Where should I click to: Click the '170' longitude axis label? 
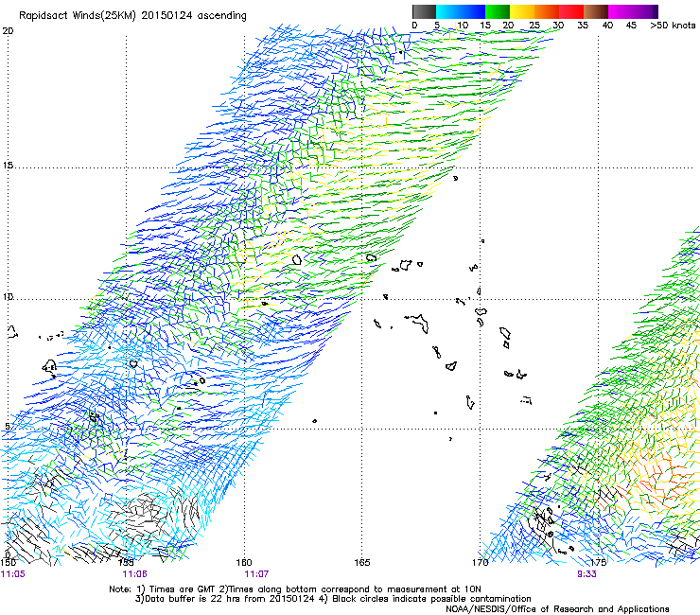480,562
